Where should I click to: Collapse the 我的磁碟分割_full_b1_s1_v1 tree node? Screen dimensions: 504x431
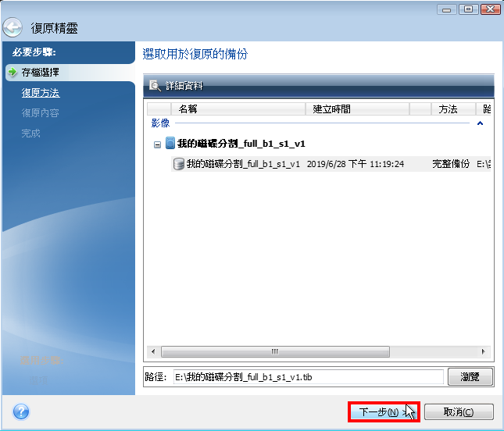pos(157,144)
